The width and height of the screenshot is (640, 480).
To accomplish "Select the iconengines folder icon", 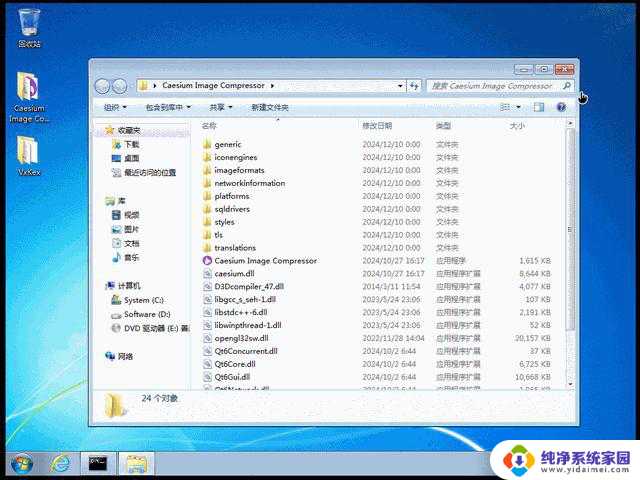I will point(207,157).
